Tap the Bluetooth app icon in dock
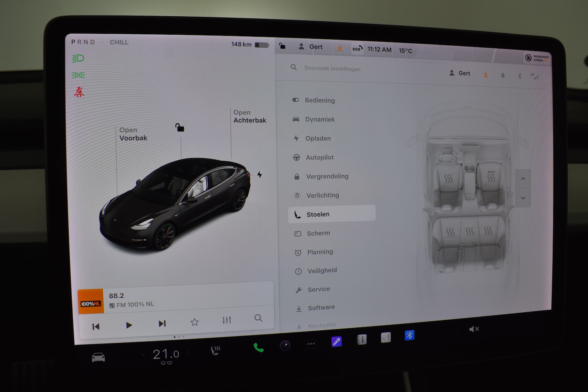This screenshot has width=588, height=392. coord(409,335)
